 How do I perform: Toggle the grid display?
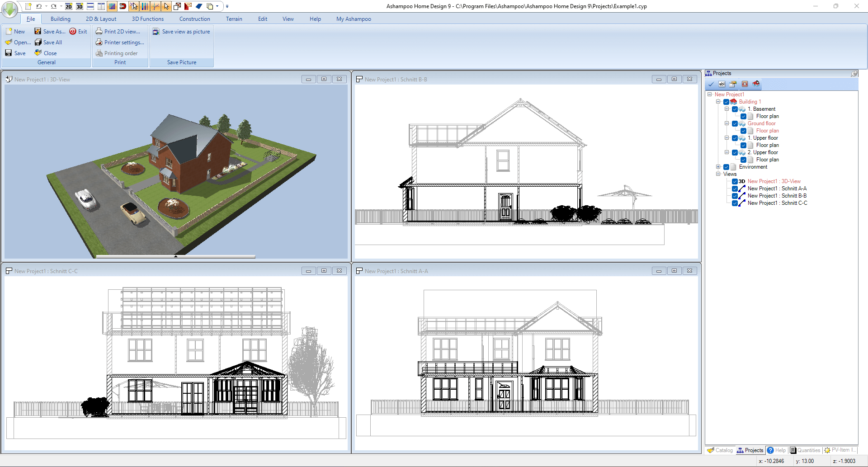[112, 6]
